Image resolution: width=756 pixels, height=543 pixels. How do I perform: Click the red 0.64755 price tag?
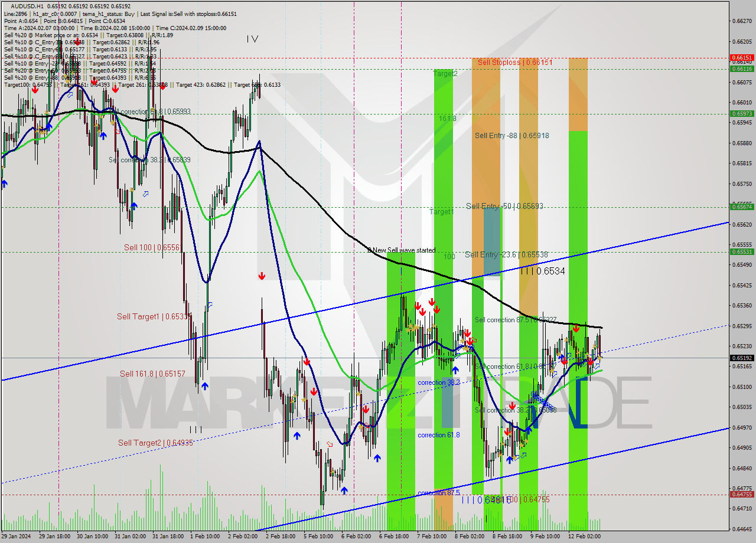742,495
